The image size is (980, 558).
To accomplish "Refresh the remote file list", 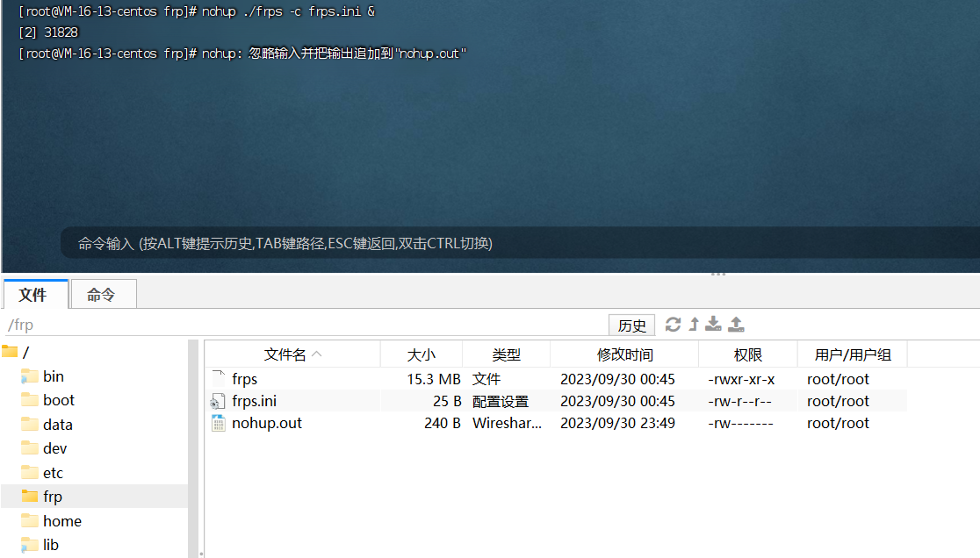I will coord(673,325).
